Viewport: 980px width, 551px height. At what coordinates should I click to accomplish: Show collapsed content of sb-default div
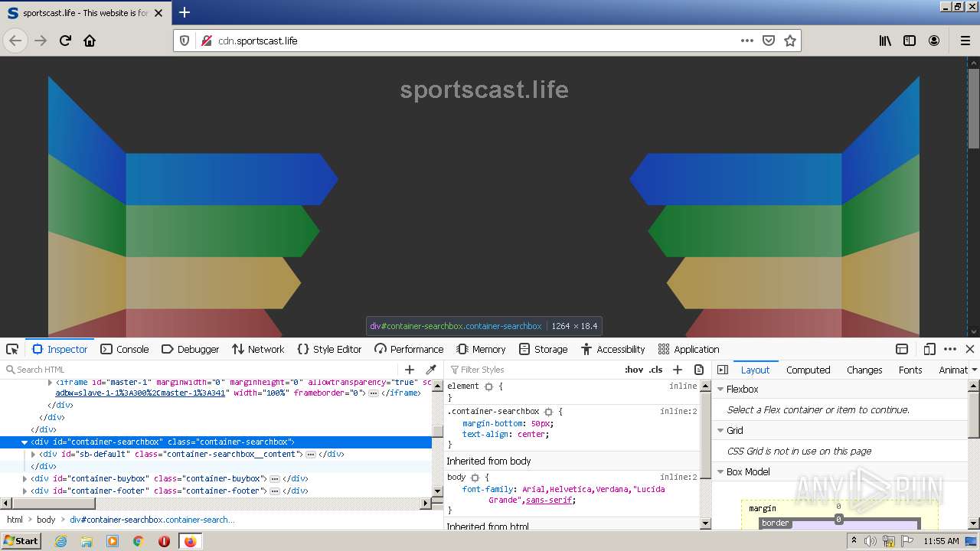click(311, 454)
